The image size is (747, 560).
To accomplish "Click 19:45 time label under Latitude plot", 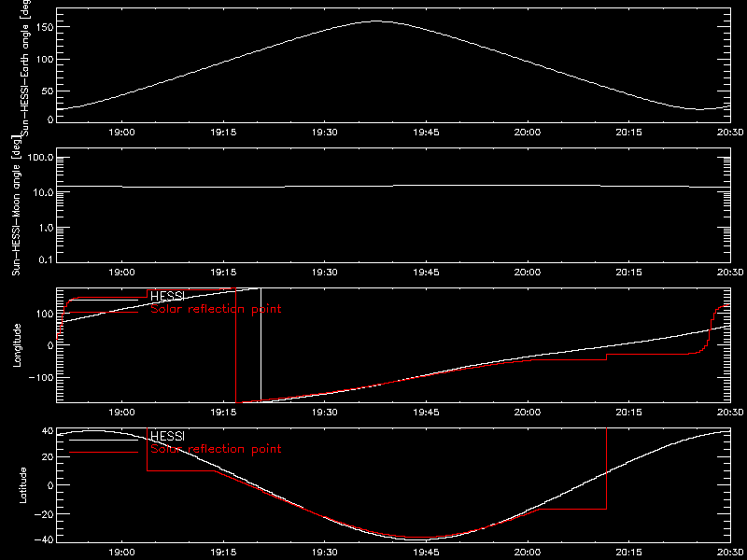I will [427, 552].
